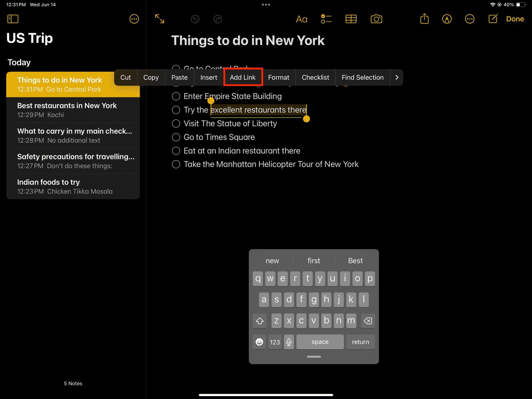This screenshot has height=399, width=532.
Task: Open the Aa text format options
Action: pyautogui.click(x=301, y=19)
